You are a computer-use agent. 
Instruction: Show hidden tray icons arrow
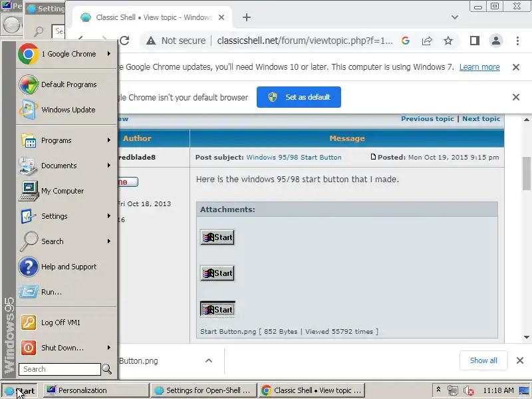coord(438,390)
